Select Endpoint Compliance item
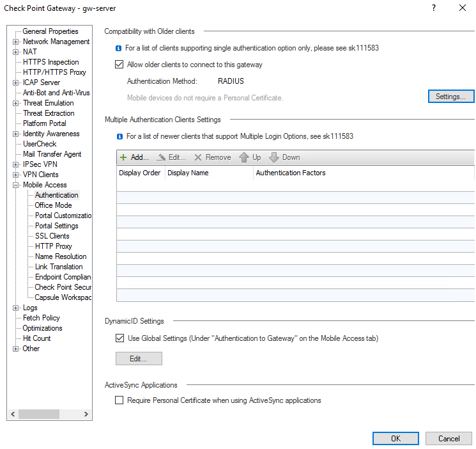The width and height of the screenshot is (476, 449). (63, 277)
